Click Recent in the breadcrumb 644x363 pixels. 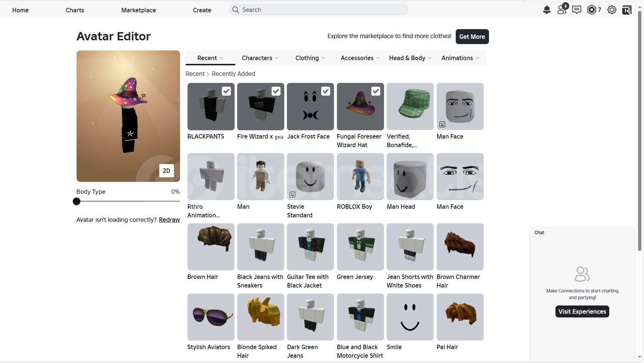[x=195, y=74]
